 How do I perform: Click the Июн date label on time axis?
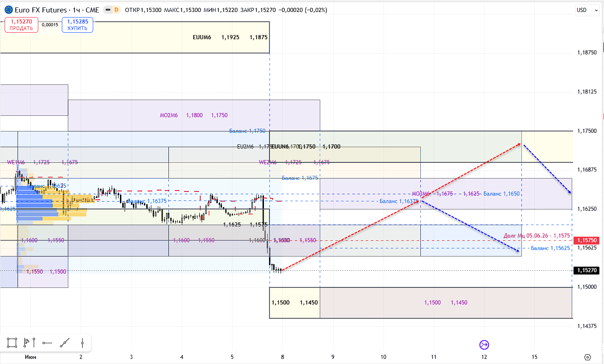click(x=30, y=357)
